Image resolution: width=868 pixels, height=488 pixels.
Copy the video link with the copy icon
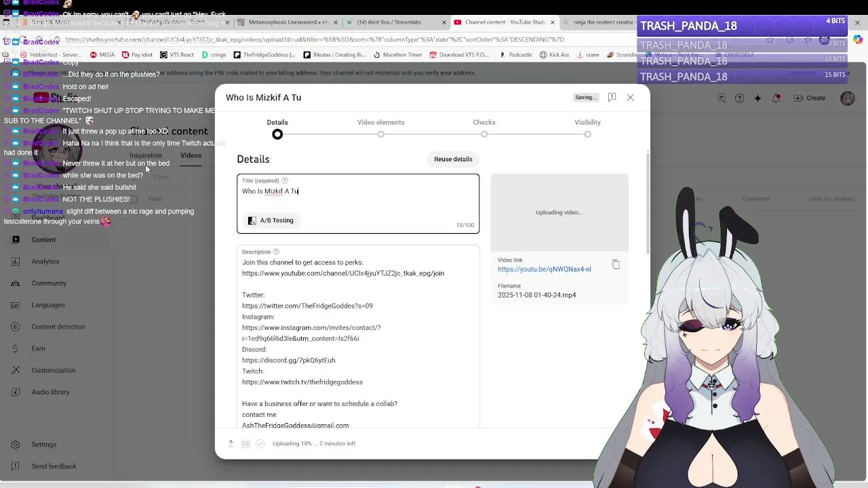pos(616,264)
